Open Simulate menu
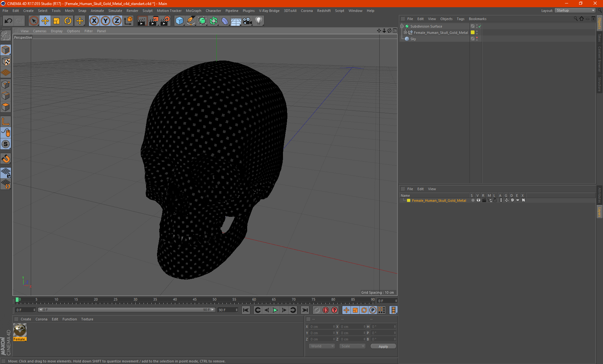 tap(115, 11)
